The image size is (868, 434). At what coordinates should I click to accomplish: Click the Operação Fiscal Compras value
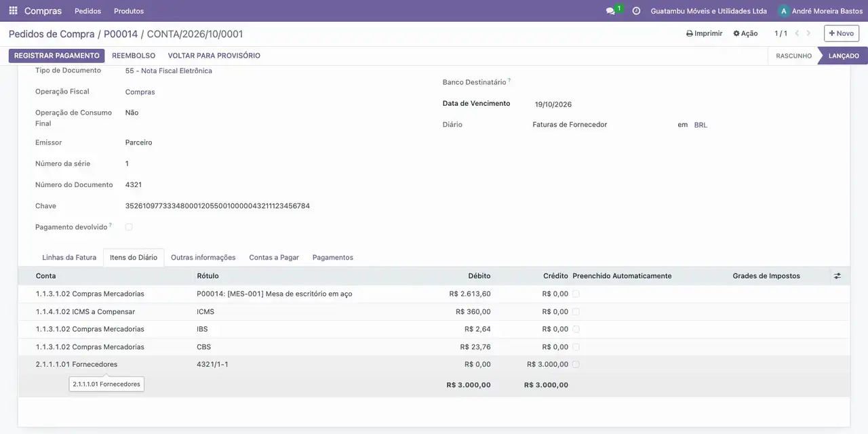coord(140,92)
